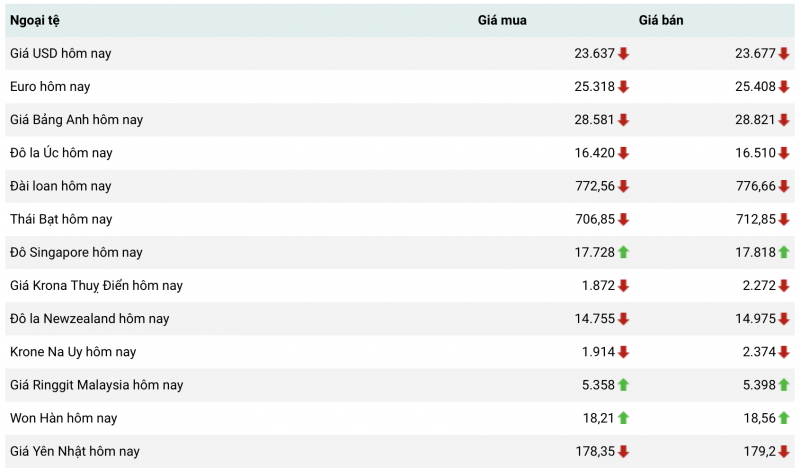Click green up arrow beside Singapore buy price 17.728
The height and width of the screenshot is (469, 800).
click(x=623, y=252)
